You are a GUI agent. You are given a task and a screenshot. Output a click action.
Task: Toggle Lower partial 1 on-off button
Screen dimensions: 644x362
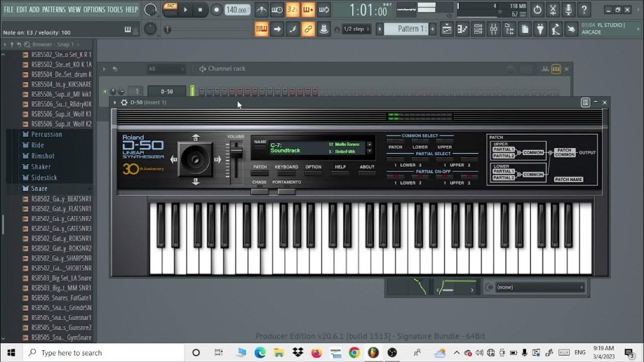click(395, 176)
